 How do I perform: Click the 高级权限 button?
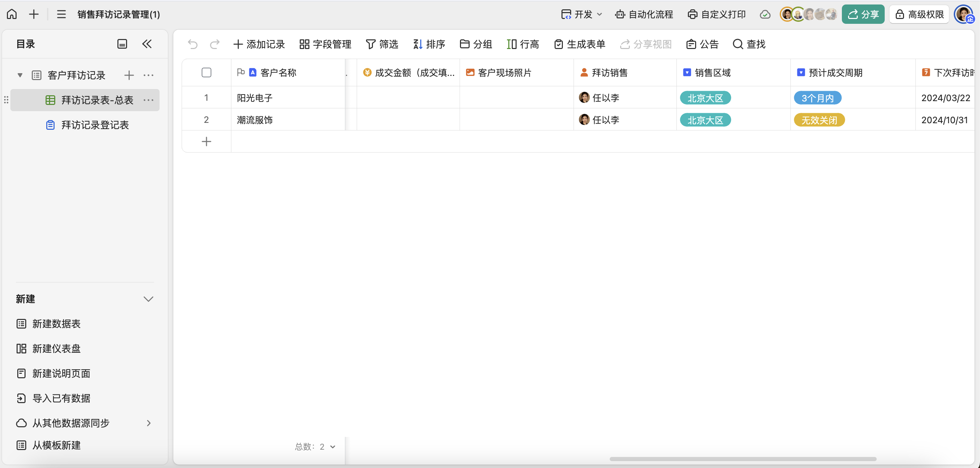point(919,14)
